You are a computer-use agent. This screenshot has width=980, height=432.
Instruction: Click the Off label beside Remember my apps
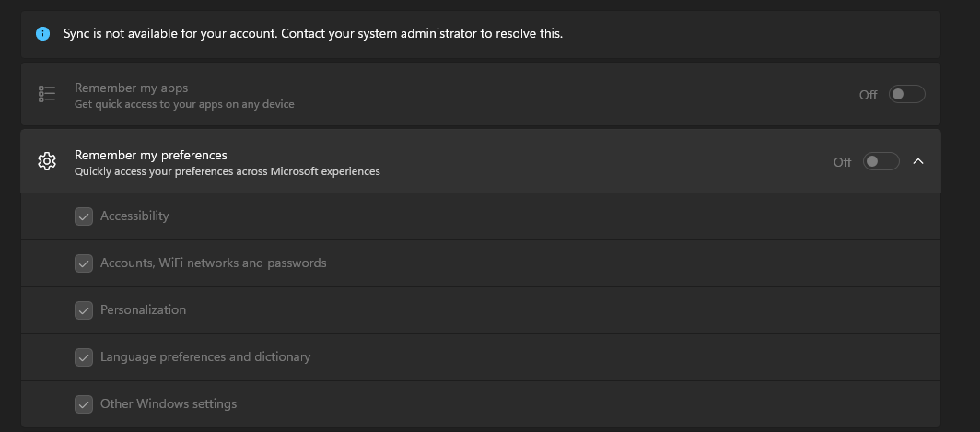pyautogui.click(x=868, y=95)
